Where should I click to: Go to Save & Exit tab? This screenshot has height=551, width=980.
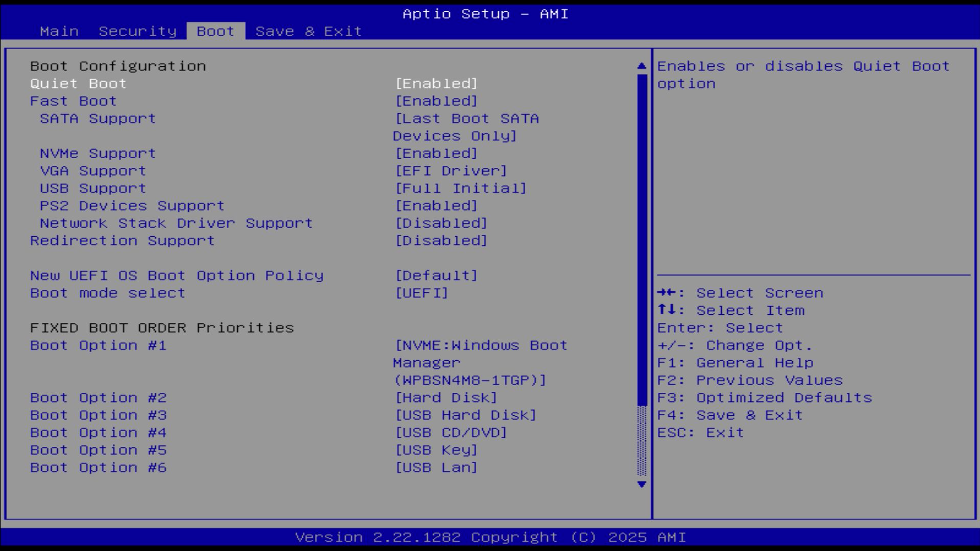[308, 31]
